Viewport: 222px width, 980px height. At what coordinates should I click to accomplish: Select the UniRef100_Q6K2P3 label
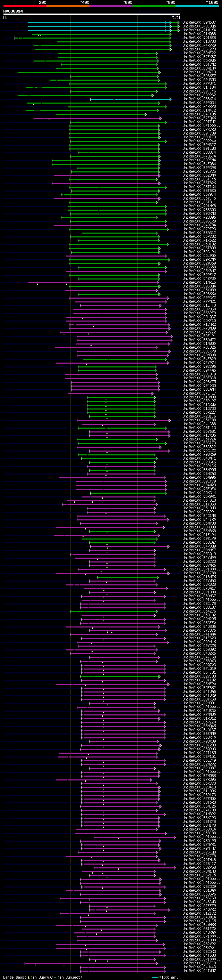[199, 49]
